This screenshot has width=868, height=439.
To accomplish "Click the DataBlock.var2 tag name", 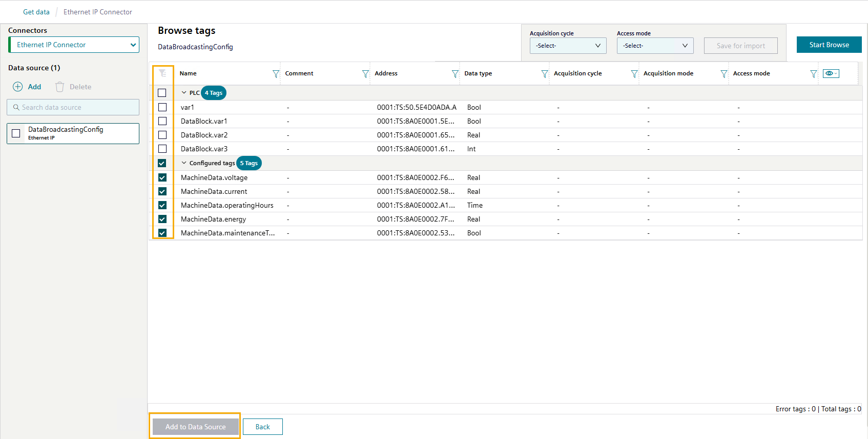I will tap(204, 135).
